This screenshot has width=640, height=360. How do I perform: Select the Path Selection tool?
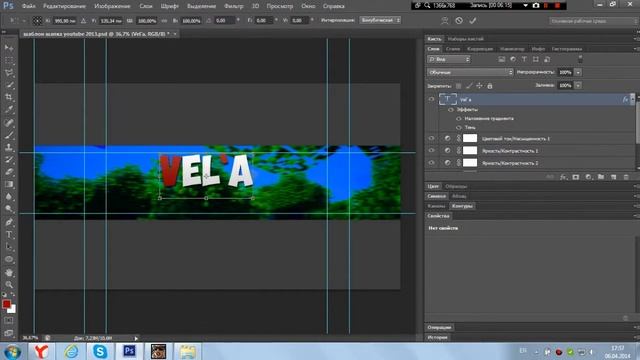tap(9, 247)
